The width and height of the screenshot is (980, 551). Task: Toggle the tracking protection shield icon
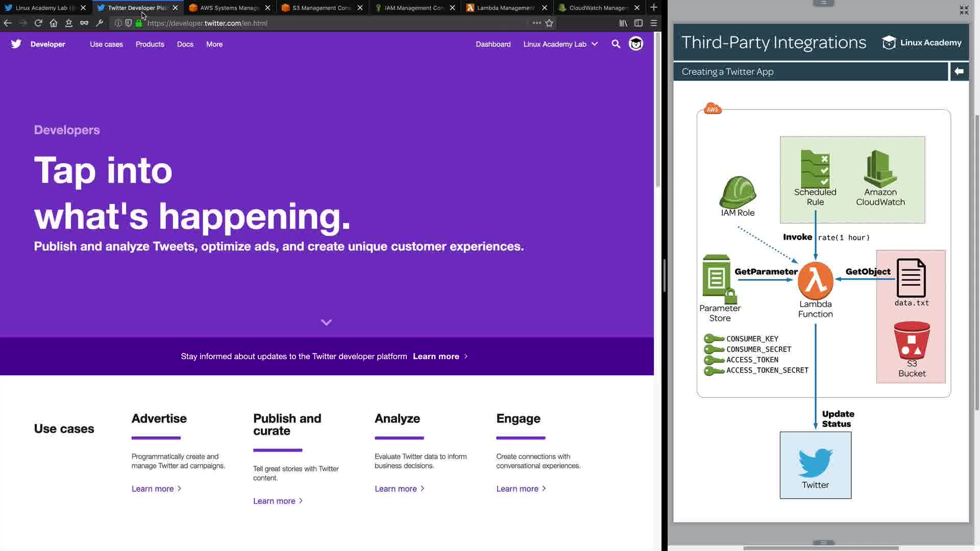point(129,23)
